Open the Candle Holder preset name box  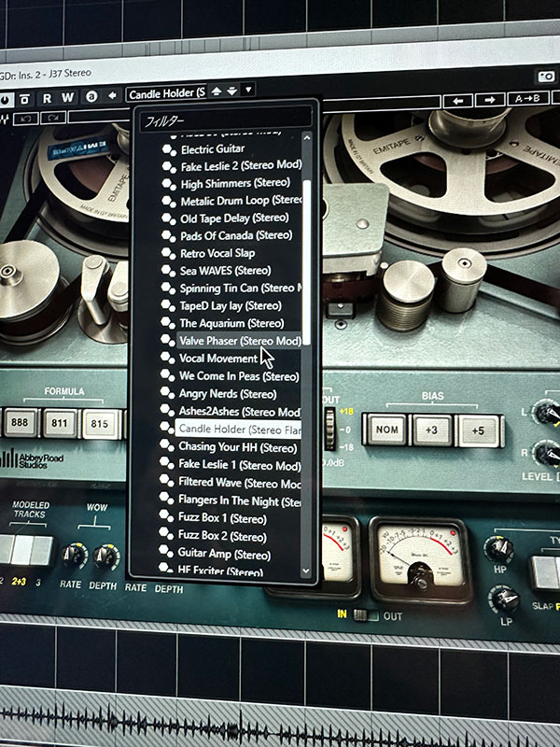(166, 93)
